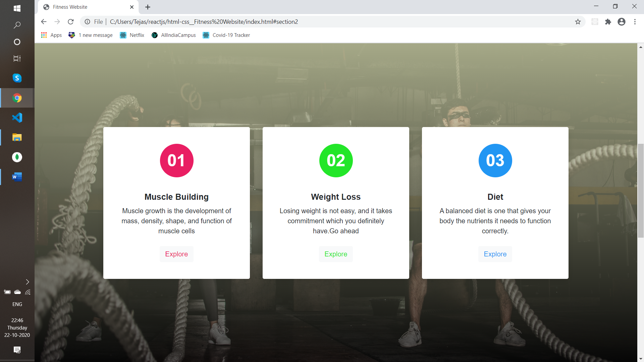
Task: Open the Windows Start menu
Action: [x=17, y=8]
